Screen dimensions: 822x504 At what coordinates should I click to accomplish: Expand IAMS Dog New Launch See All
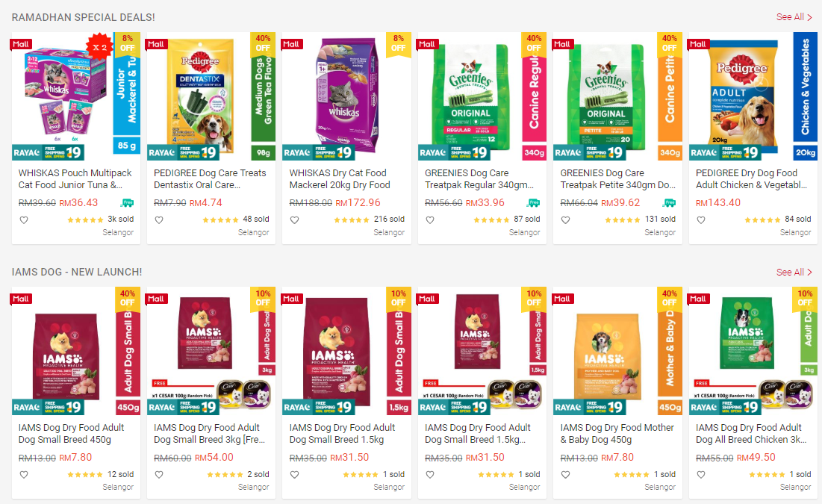[x=794, y=273]
